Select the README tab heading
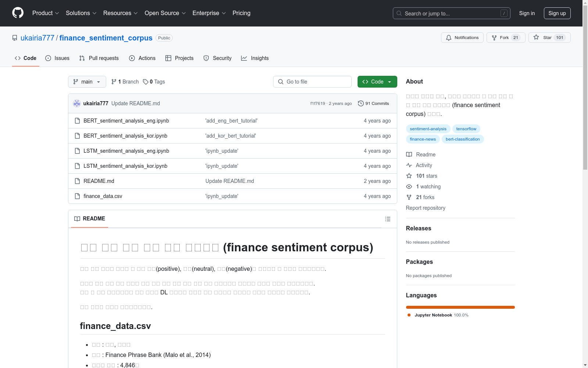 pyautogui.click(x=90, y=219)
